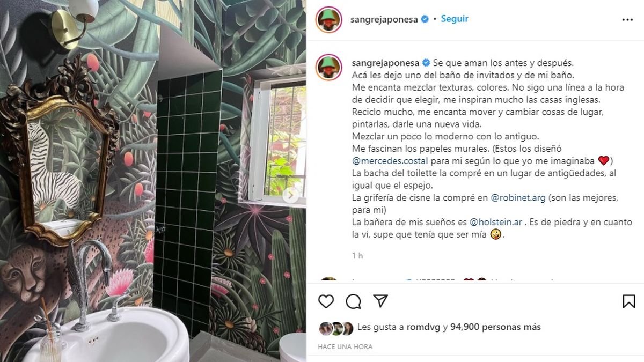Click the bathroom photo in the post
Image resolution: width=644 pixels, height=362 pixels.
click(153, 181)
